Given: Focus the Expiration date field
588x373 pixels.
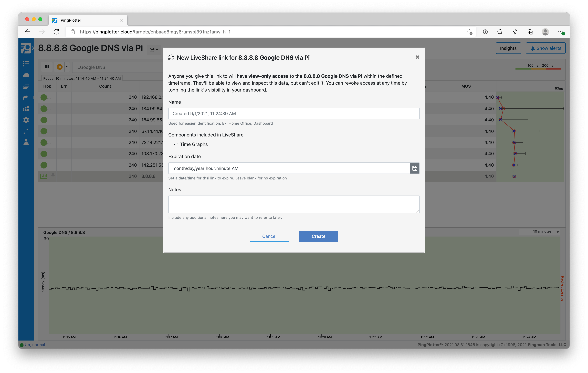Looking at the screenshot, I should pos(289,168).
